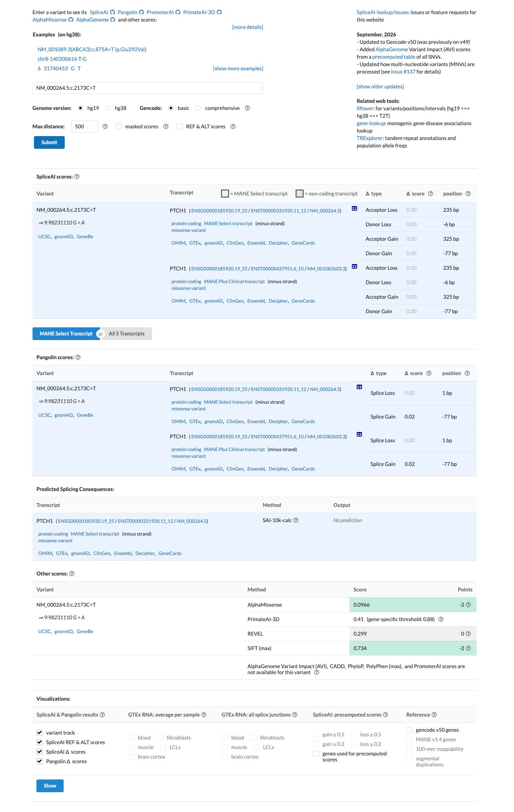Switch to All 5 Transcripts view

[x=127, y=334]
